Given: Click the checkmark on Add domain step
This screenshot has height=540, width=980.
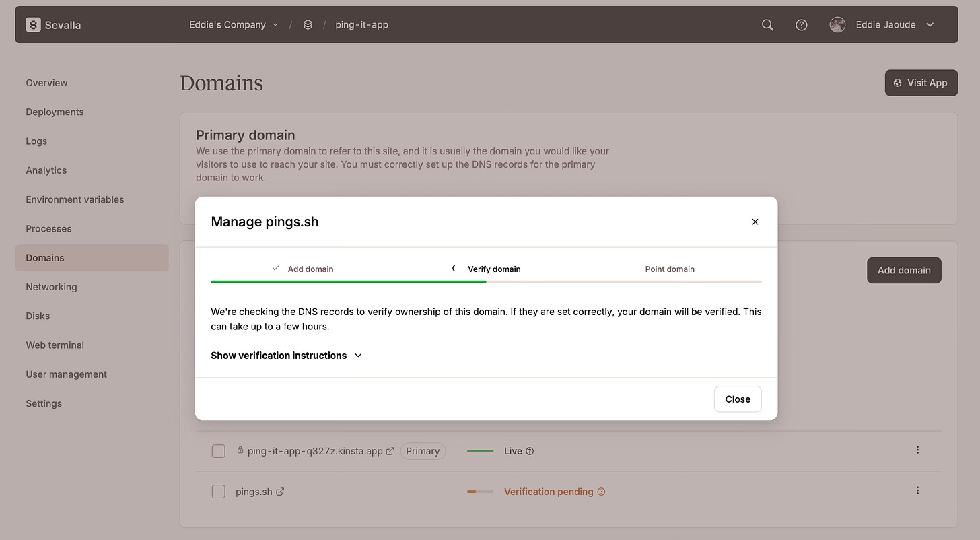Looking at the screenshot, I should point(276,268).
